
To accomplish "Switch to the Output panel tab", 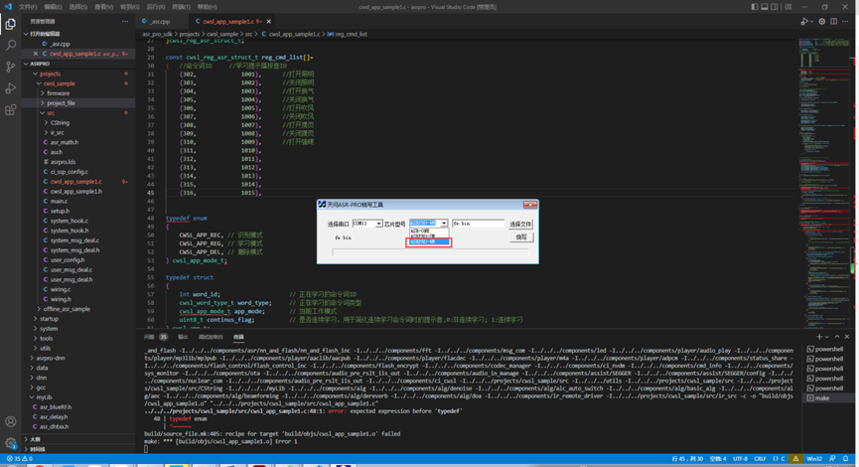I will (x=183, y=337).
